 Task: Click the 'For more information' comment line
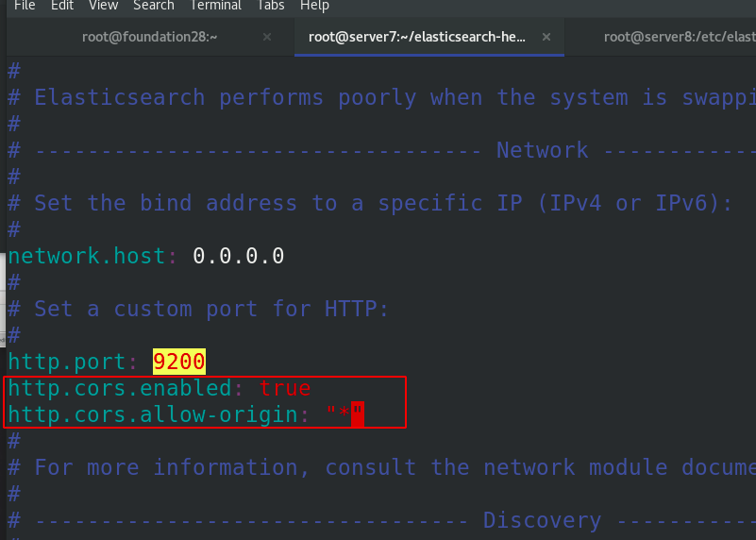[x=382, y=467]
